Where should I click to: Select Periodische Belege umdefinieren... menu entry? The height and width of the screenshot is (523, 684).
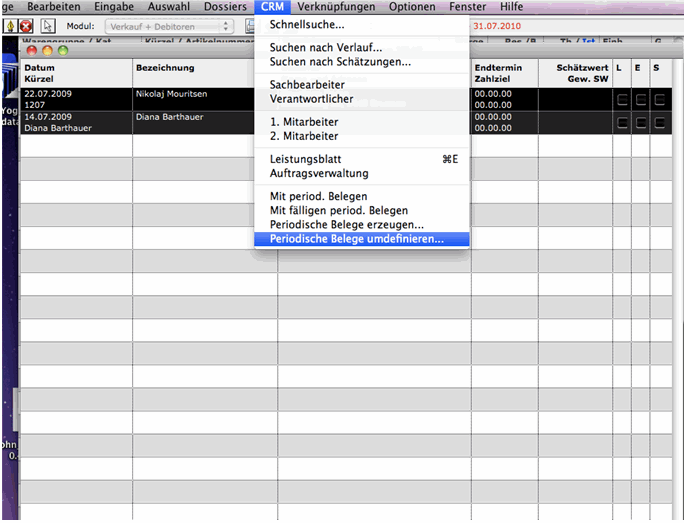pos(356,240)
